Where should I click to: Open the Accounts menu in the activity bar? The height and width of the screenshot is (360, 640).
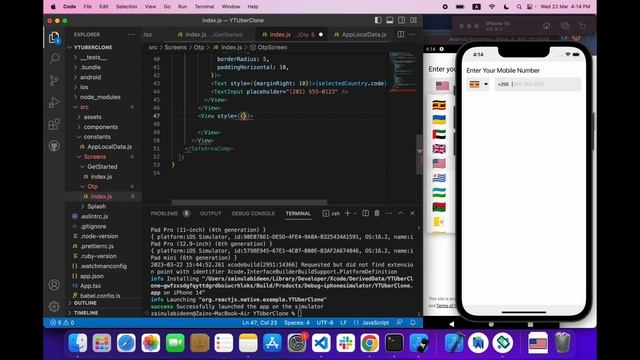coord(54,285)
